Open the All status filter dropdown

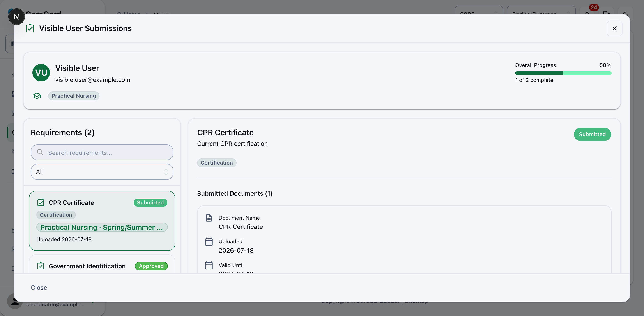[x=102, y=172]
